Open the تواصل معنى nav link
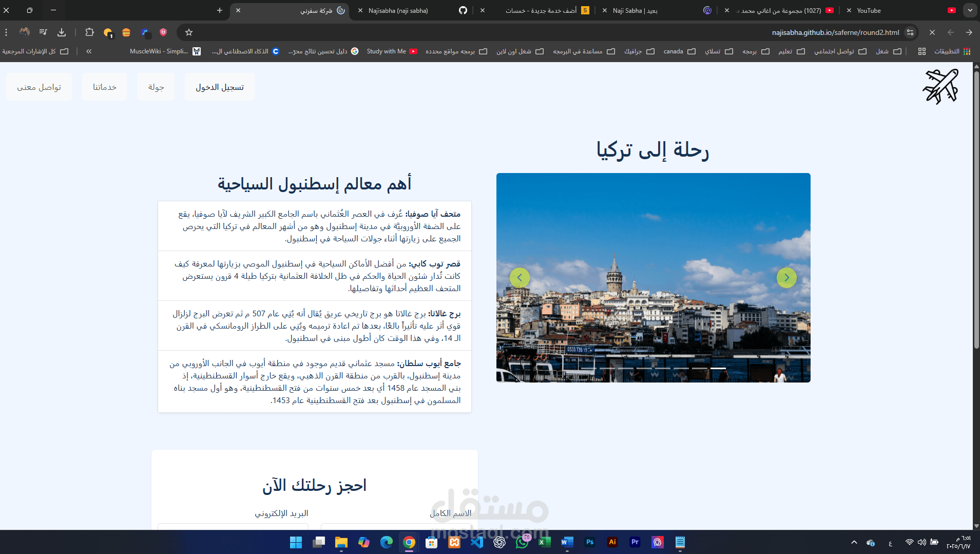The image size is (980, 554). point(39,87)
